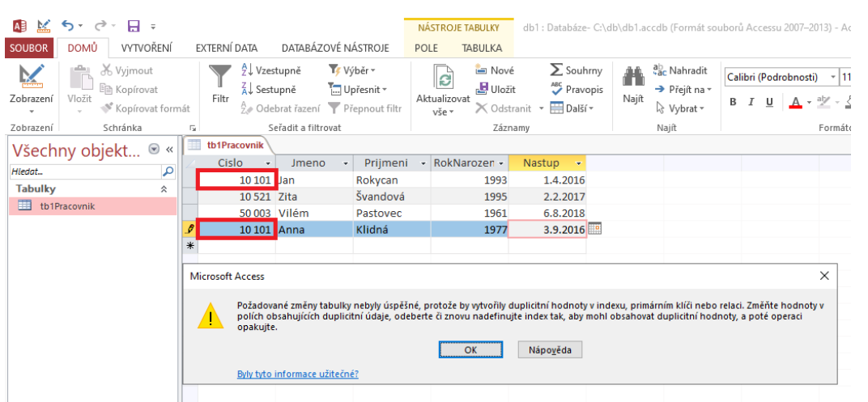Collapse the navigation pane with double chevron

169,150
